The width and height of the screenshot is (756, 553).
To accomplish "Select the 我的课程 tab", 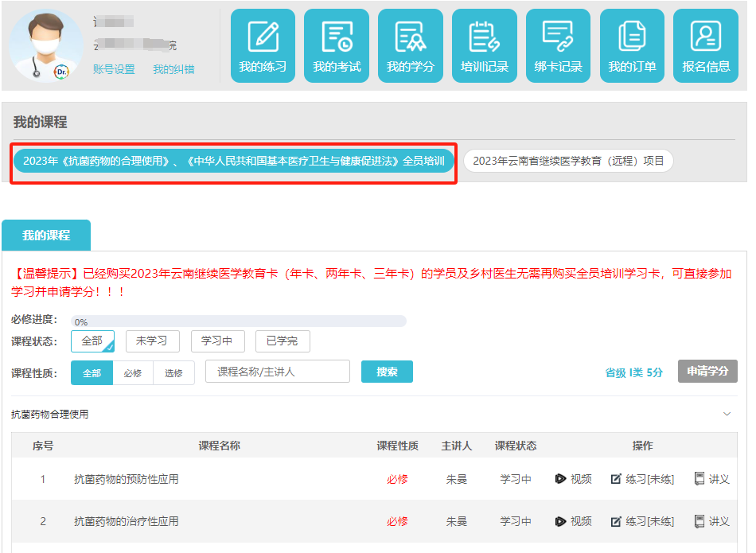I will pyautogui.click(x=46, y=236).
